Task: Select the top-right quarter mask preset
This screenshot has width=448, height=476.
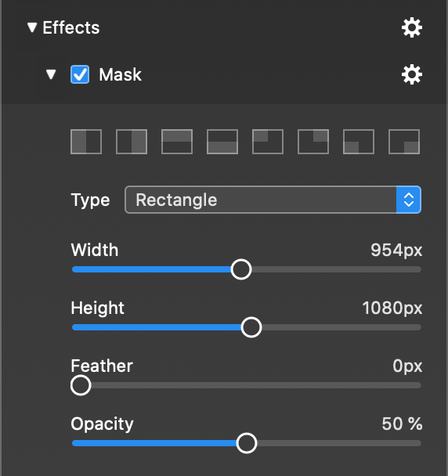Action: (x=313, y=142)
